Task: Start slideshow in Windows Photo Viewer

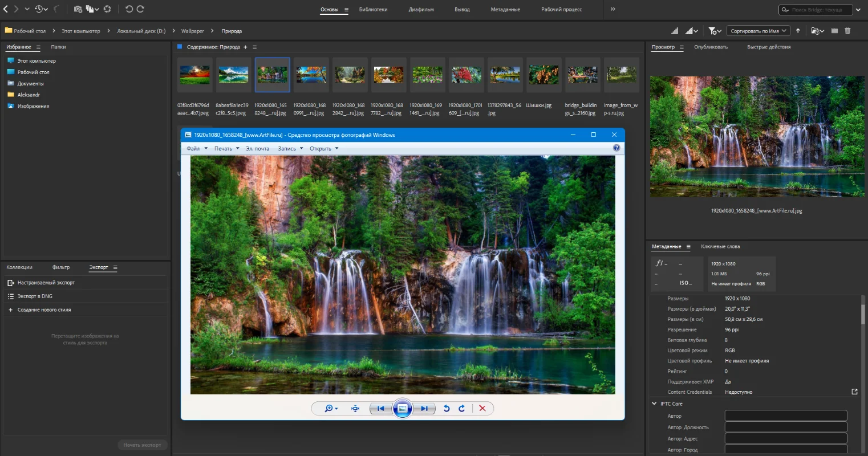Action: pyautogui.click(x=402, y=408)
